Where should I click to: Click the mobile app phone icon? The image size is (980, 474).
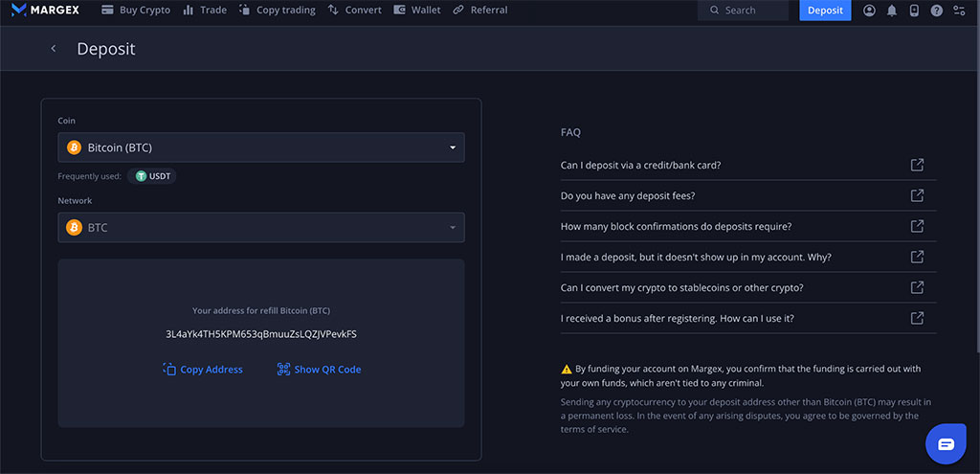pos(914,10)
